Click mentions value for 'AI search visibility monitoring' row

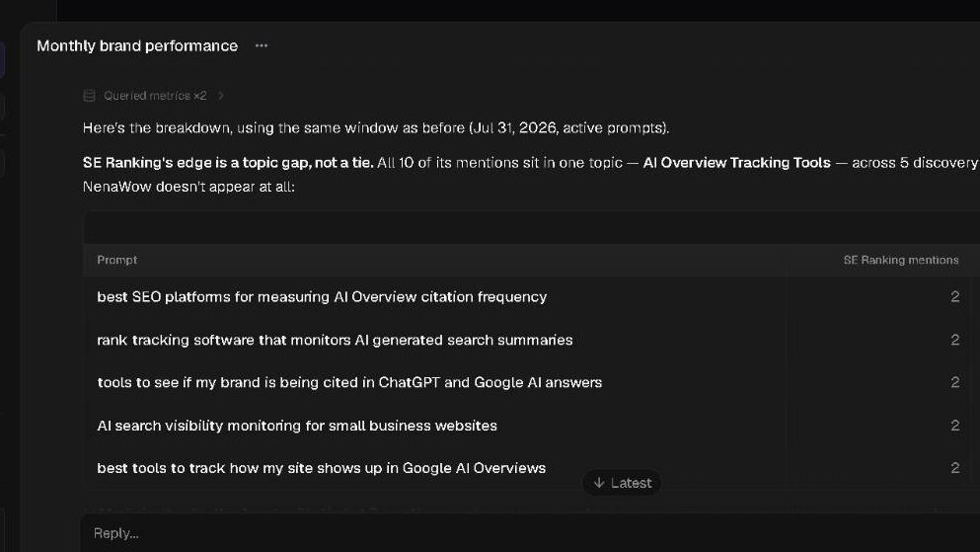tap(954, 426)
